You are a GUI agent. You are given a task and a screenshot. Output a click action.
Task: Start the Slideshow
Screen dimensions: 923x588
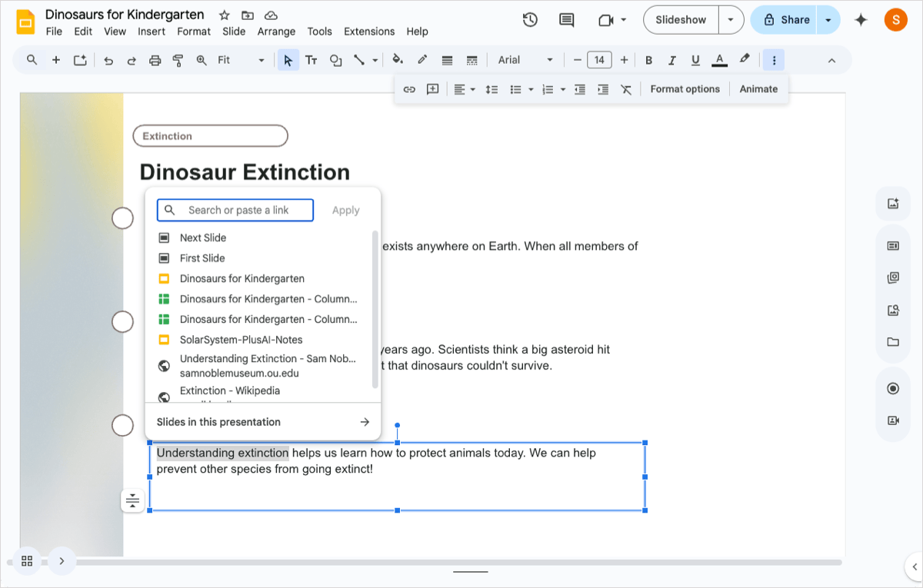tap(681, 20)
